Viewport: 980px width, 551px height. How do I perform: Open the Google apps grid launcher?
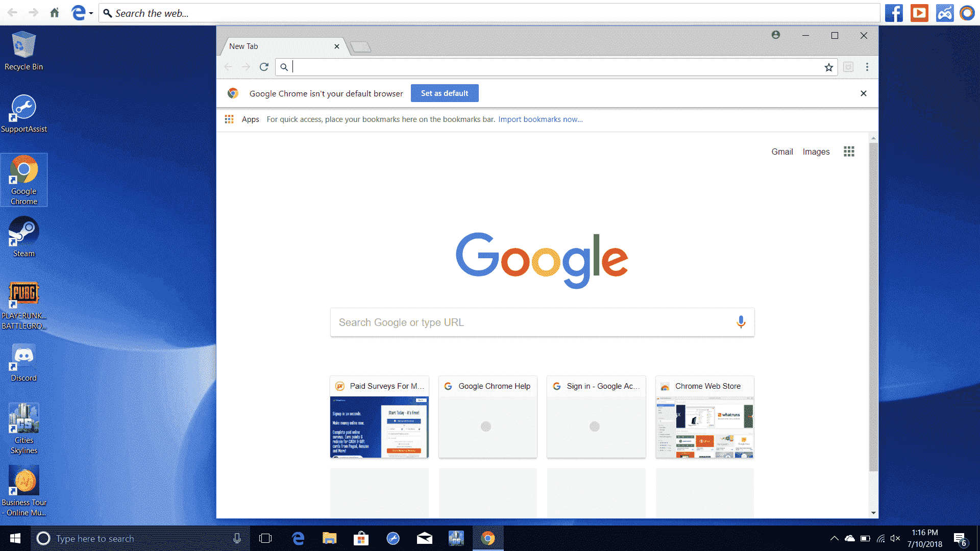(849, 152)
